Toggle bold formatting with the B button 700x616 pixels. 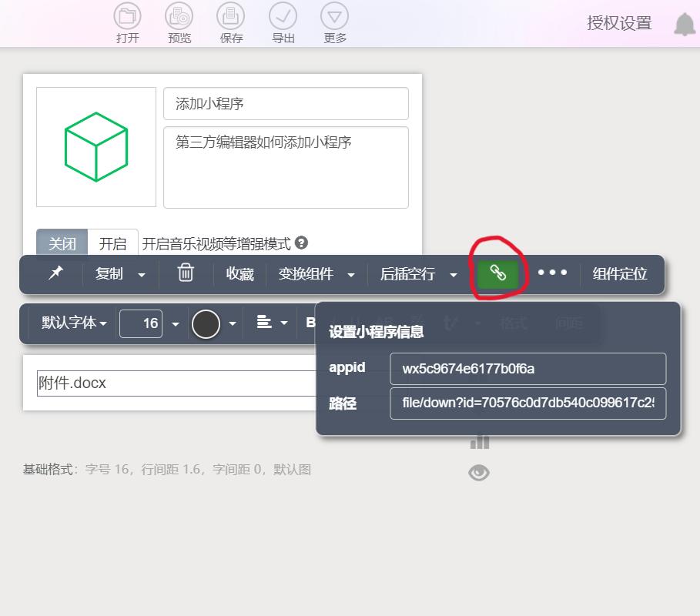[311, 323]
